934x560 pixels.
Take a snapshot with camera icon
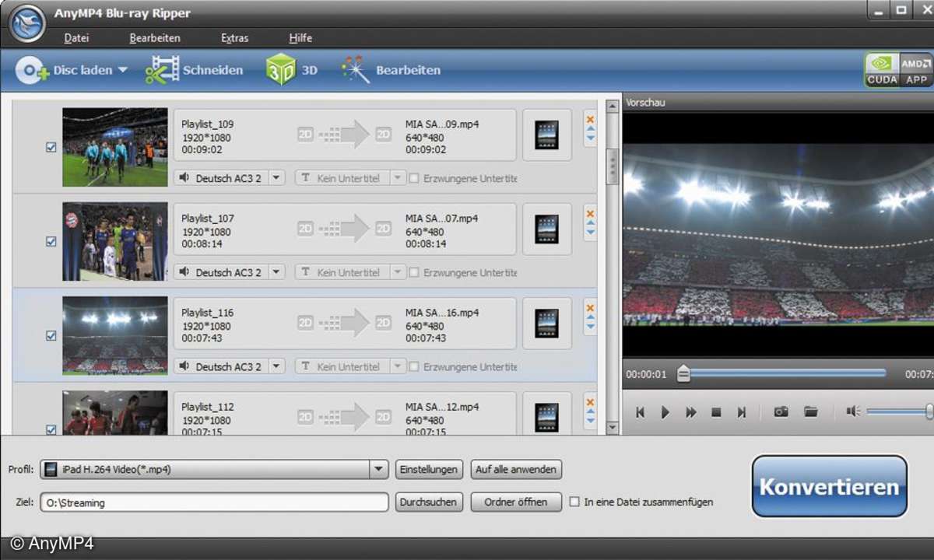(781, 412)
